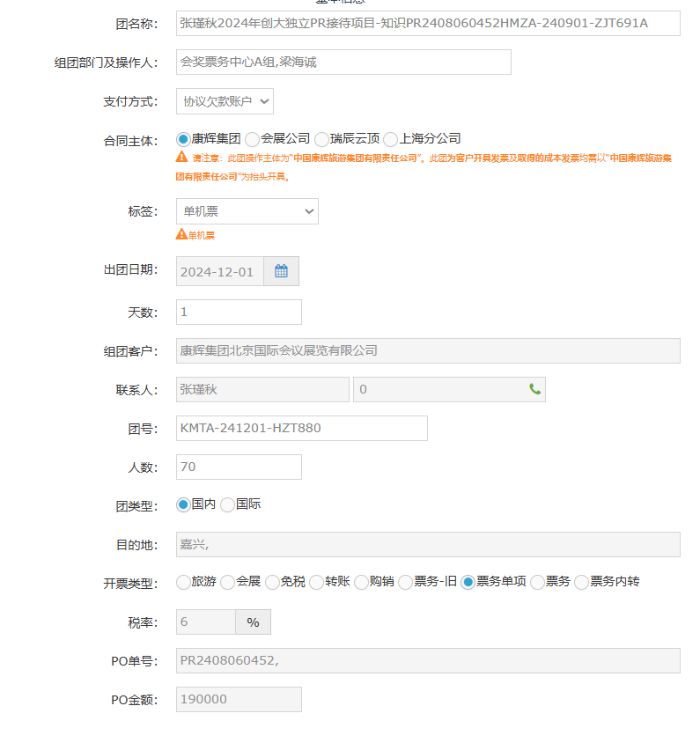Image resolution: width=700 pixels, height=743 pixels.
Task: Select 票务单项 invoice type
Action: (x=468, y=582)
